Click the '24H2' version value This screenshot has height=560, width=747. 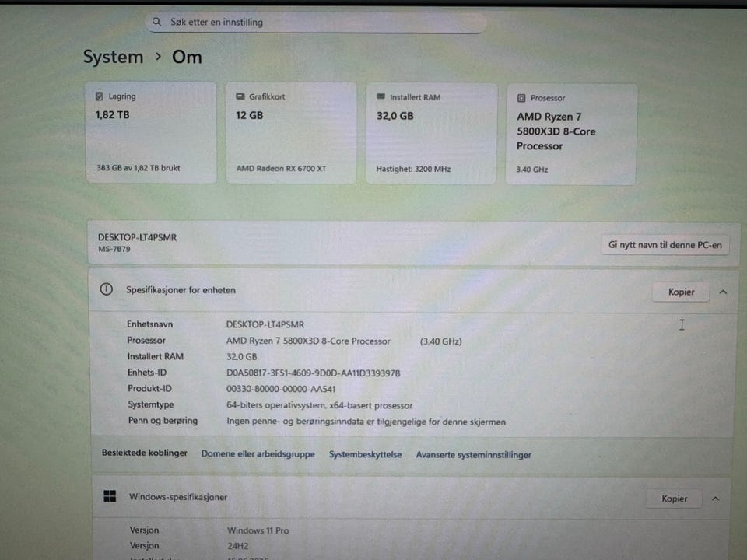click(237, 546)
